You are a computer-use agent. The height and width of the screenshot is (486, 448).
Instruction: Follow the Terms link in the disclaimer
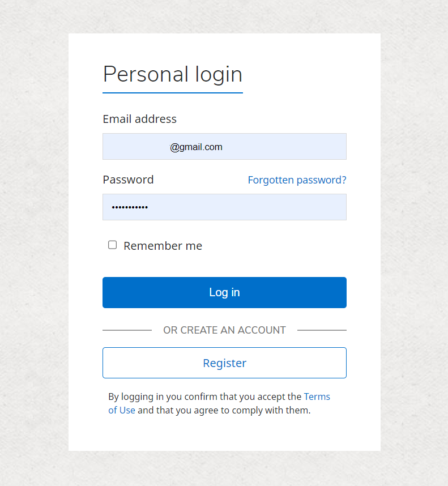[317, 397]
